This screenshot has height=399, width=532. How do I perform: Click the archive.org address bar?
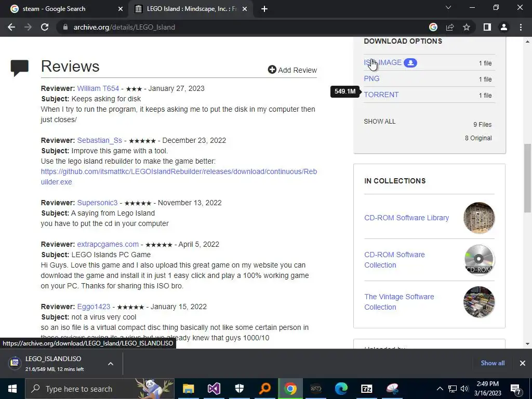pyautogui.click(x=237, y=27)
